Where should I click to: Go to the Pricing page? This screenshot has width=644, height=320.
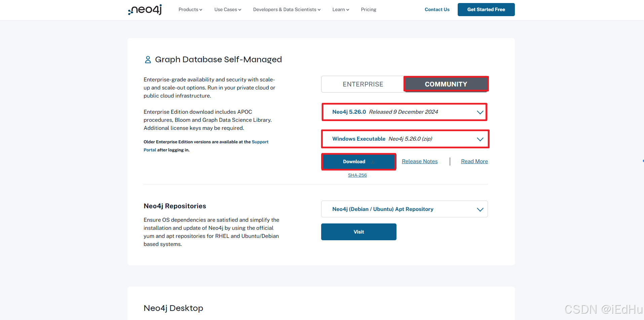(x=368, y=10)
